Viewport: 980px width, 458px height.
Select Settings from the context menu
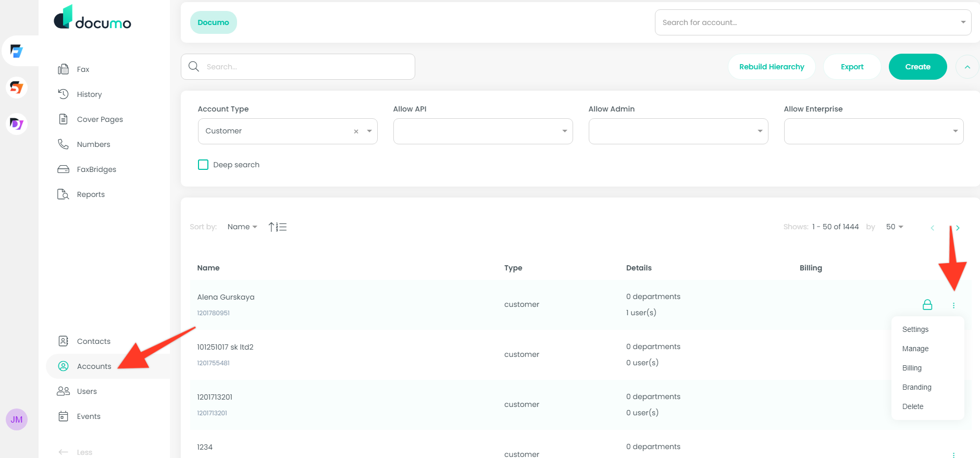pos(915,329)
